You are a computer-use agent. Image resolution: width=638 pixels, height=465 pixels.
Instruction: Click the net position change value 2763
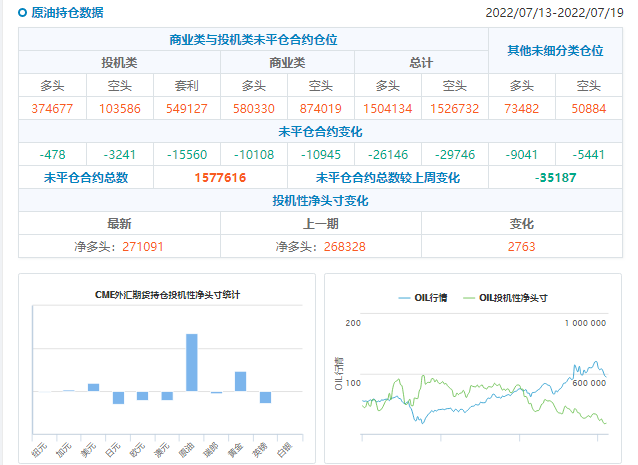pyautogui.click(x=521, y=246)
